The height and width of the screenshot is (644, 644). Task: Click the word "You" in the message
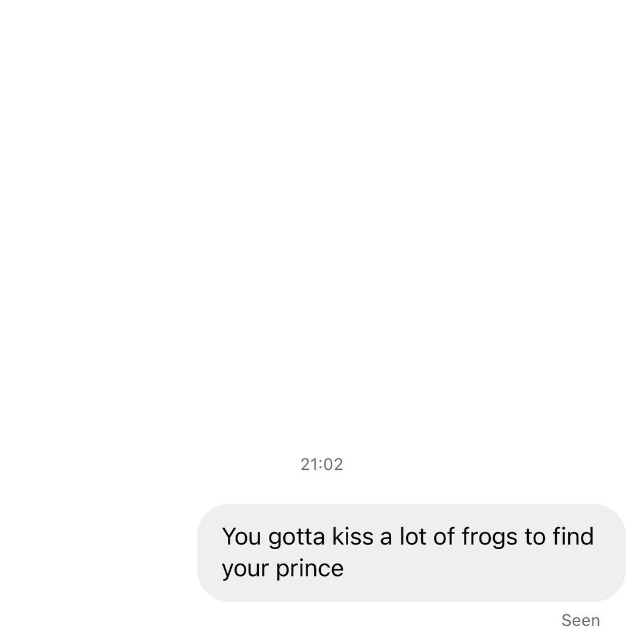[241, 537]
